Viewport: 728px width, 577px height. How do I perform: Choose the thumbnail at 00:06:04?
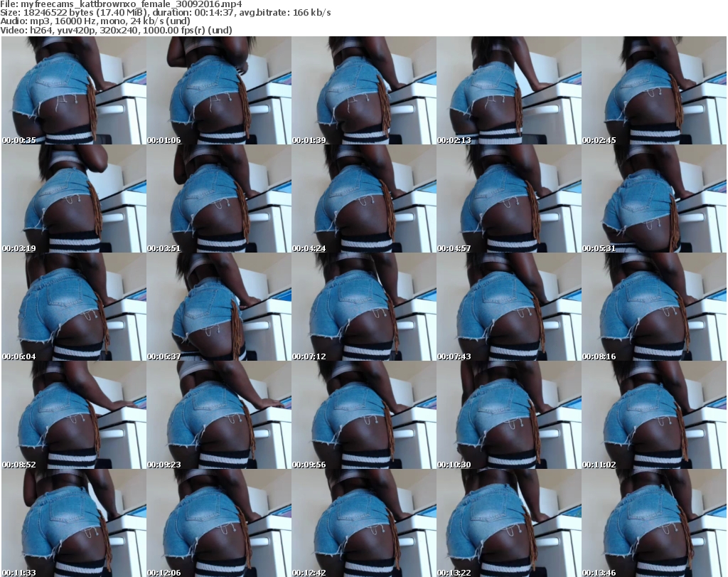(74, 307)
